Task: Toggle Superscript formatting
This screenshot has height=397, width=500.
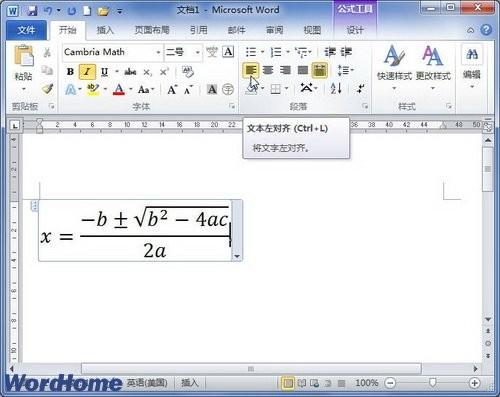Action: point(164,72)
